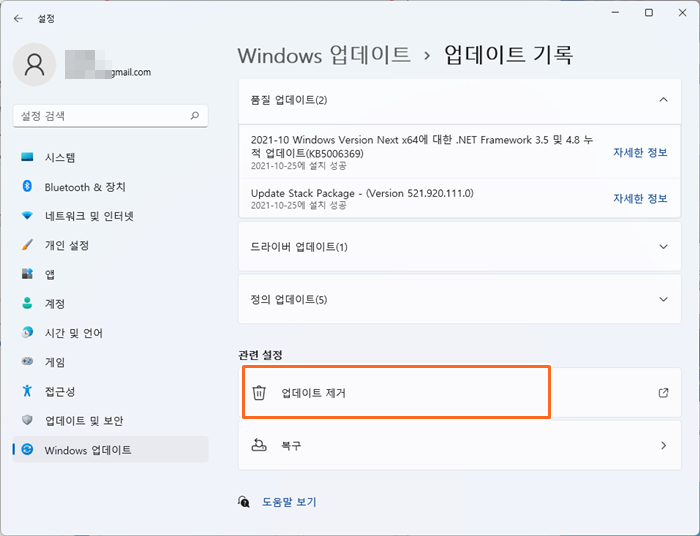Click the 시스템 monitor icon
This screenshot has height=536, width=700.
pyautogui.click(x=27, y=157)
